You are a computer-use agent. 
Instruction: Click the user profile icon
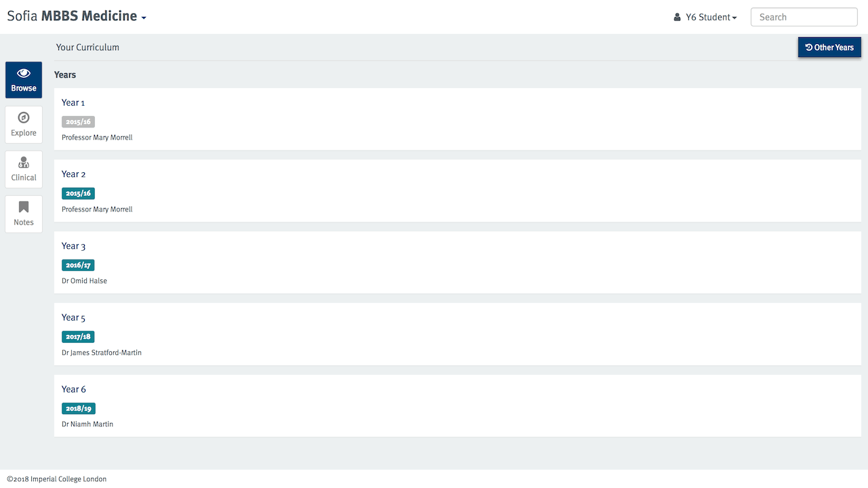pyautogui.click(x=677, y=17)
